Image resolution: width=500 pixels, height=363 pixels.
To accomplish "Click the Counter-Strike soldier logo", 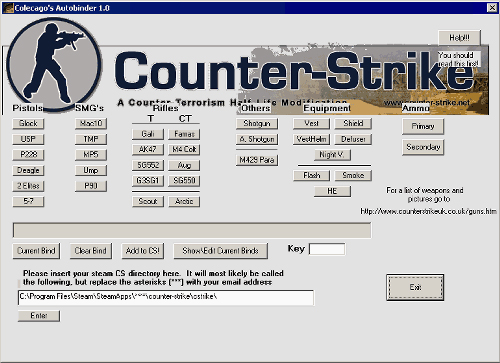I will [54, 64].
